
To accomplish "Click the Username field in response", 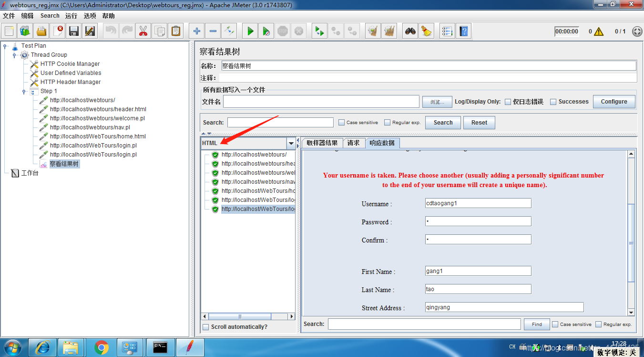I will click(478, 203).
